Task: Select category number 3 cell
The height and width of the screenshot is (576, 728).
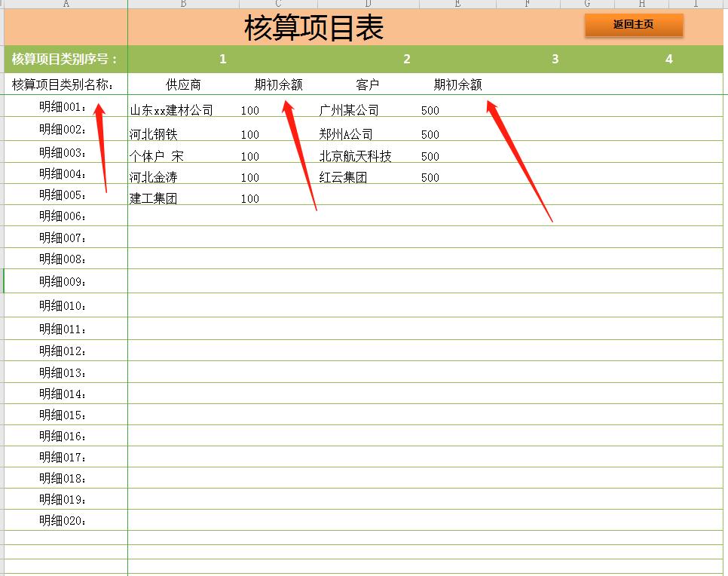Action: 555,59
